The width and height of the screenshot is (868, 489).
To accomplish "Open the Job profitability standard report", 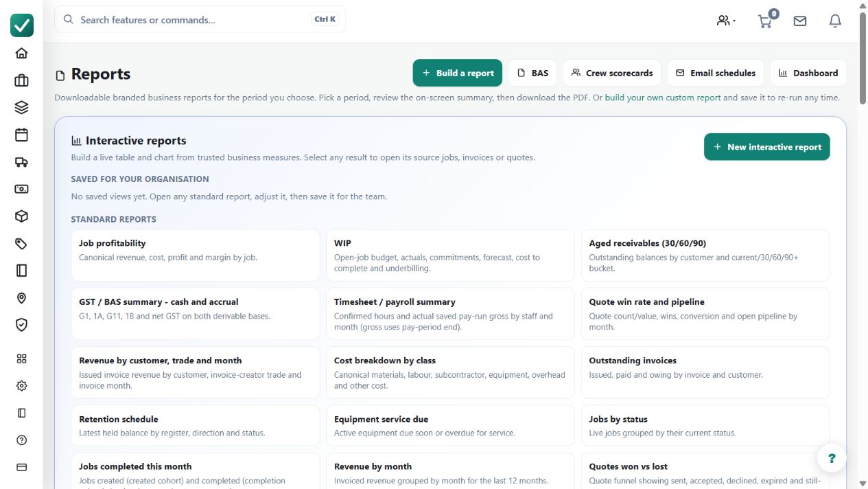I will tap(196, 255).
